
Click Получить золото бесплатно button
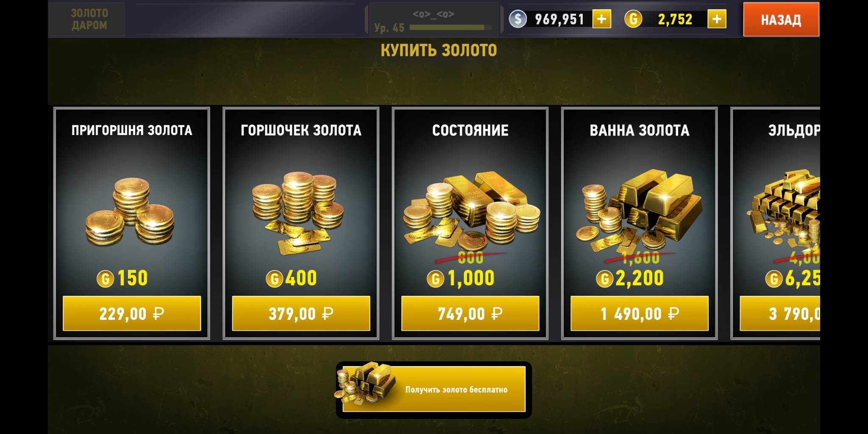434,389
